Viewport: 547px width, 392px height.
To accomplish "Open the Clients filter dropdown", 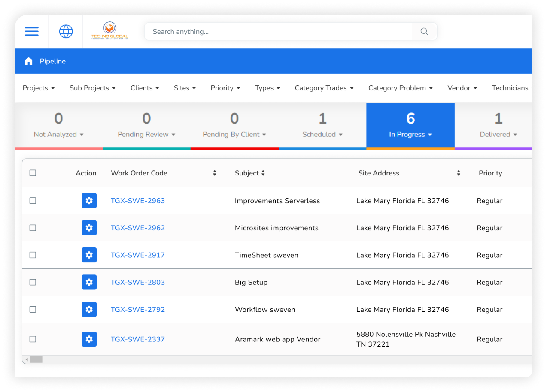I will pyautogui.click(x=145, y=88).
